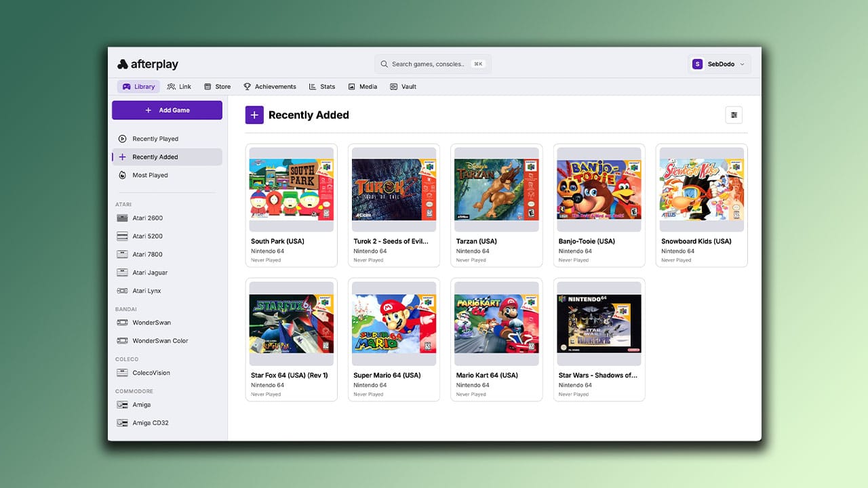Click the "Star Fox 64 (USA) (Rev 1)" title
The image size is (868, 488).
click(290, 375)
